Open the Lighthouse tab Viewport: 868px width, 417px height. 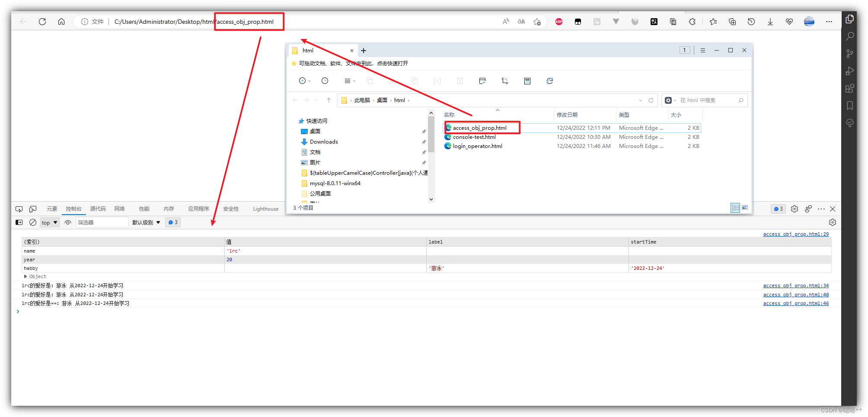(265, 209)
